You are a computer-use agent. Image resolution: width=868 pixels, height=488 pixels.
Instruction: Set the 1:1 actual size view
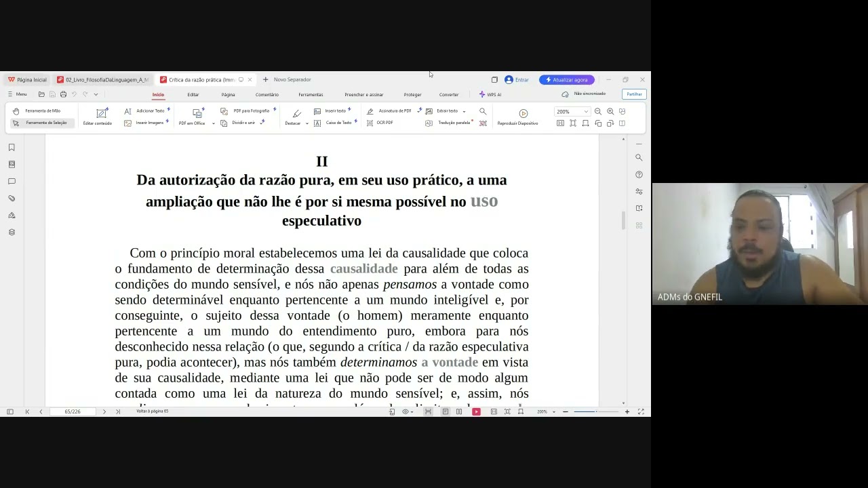[x=560, y=123]
